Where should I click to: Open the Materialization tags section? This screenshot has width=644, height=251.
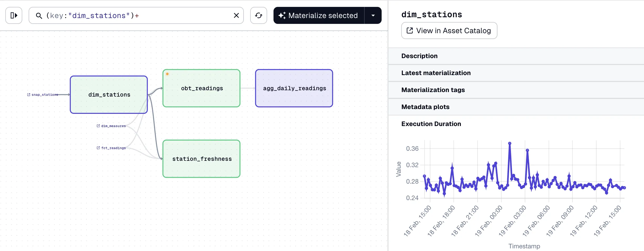pyautogui.click(x=433, y=90)
